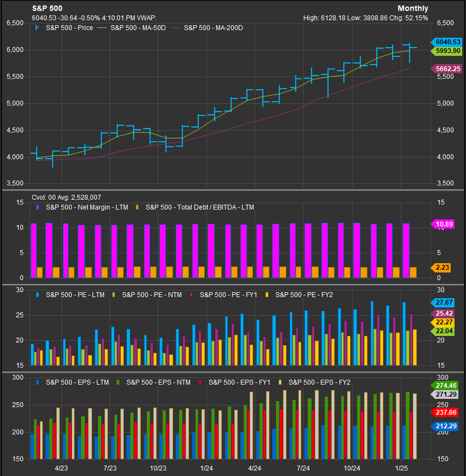Click the green 22.04 PE value tag
466x476 pixels.
click(x=442, y=331)
